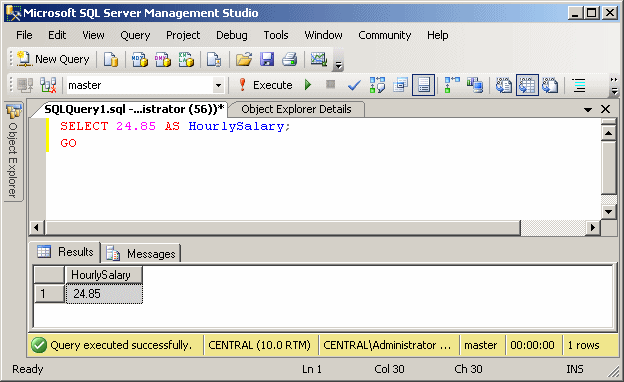The height and width of the screenshot is (382, 624).
Task: Click the HourlySalary column header
Action: pos(103,275)
